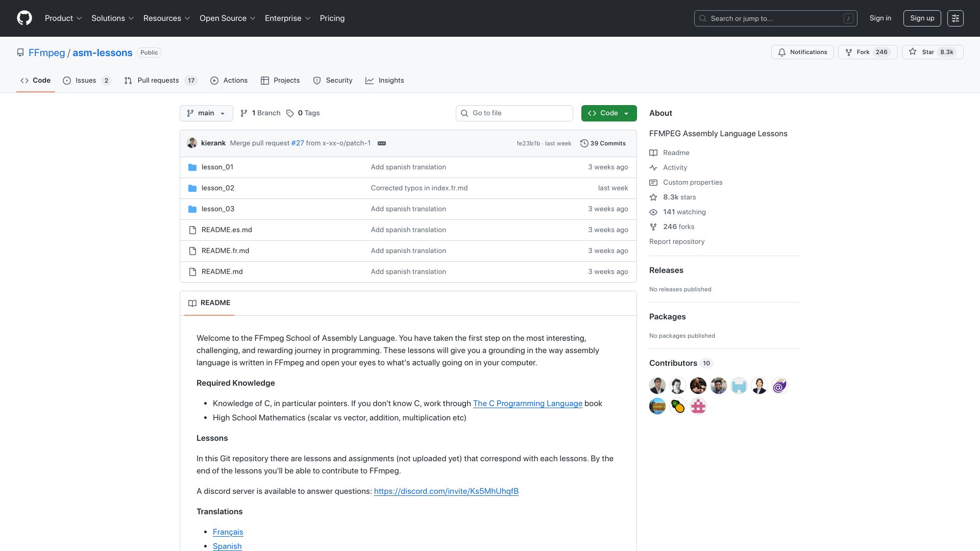Image resolution: width=980 pixels, height=551 pixels.
Task: Click kierank's avatar in the commit bar
Action: (x=192, y=143)
